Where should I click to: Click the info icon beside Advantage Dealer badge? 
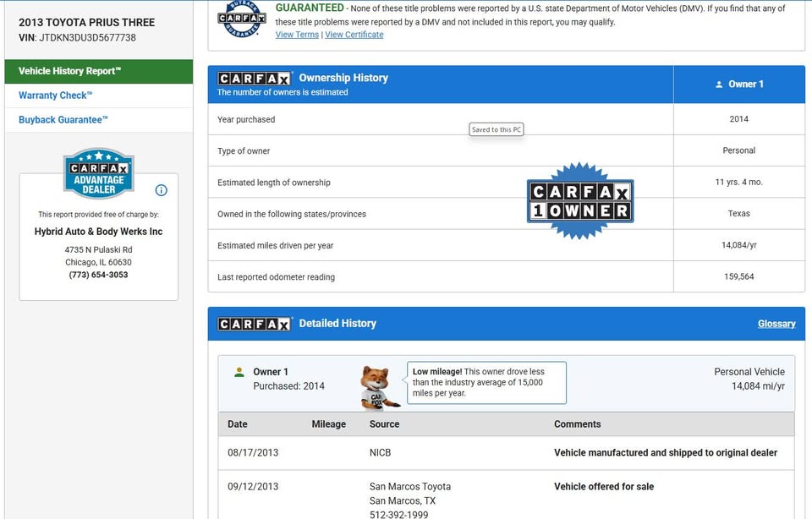coord(161,190)
